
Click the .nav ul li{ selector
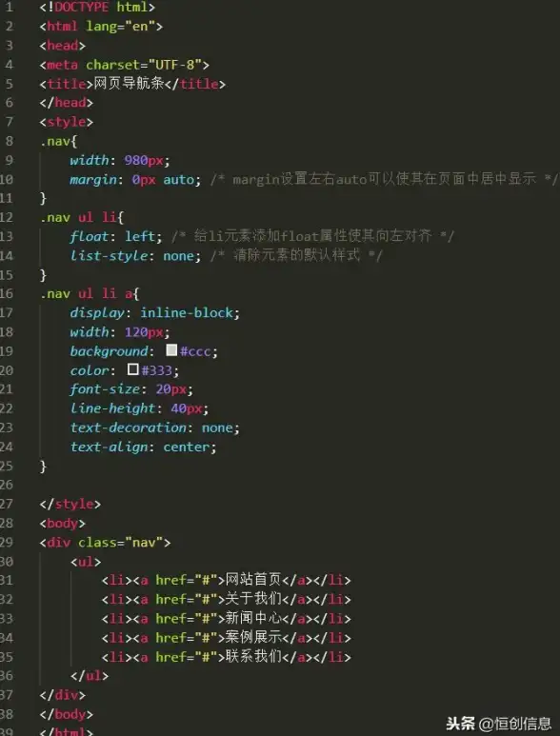click(x=81, y=217)
